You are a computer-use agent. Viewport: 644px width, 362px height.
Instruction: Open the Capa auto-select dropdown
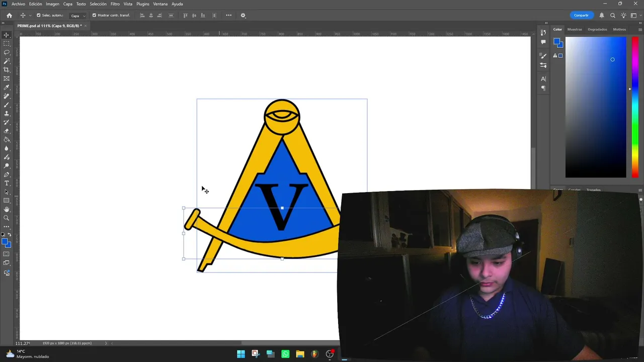(x=78, y=16)
